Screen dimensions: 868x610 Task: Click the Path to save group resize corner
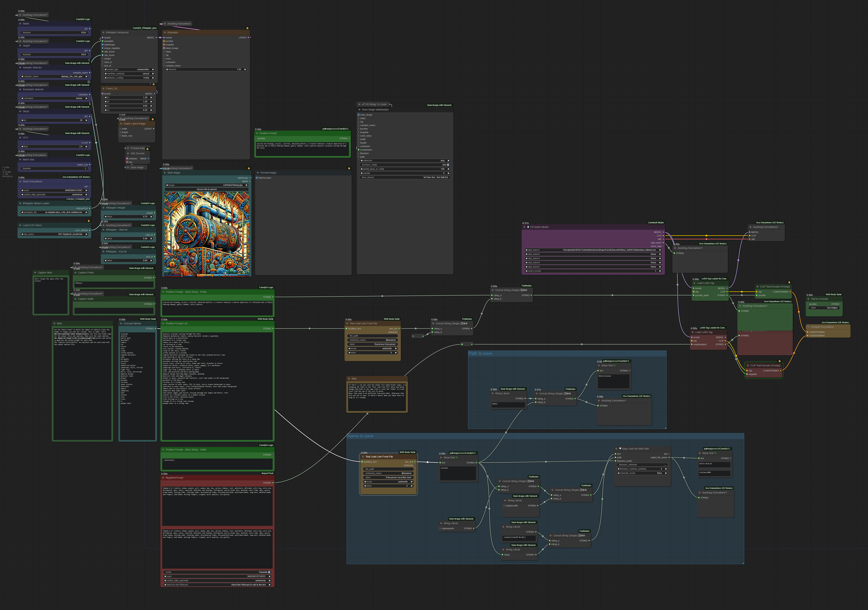coord(665,428)
